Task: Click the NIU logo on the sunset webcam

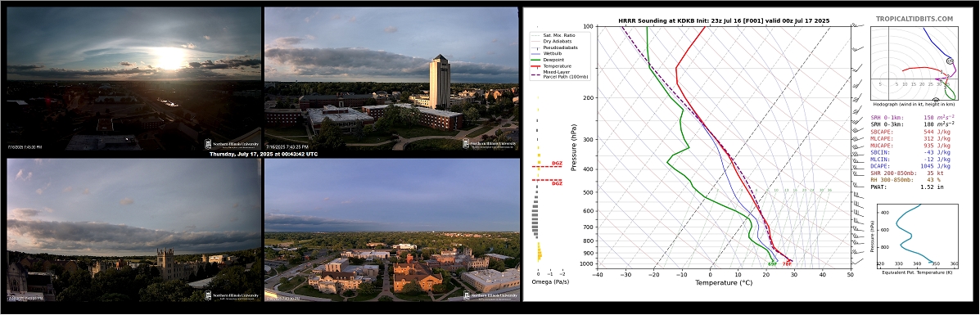Action: click(232, 144)
